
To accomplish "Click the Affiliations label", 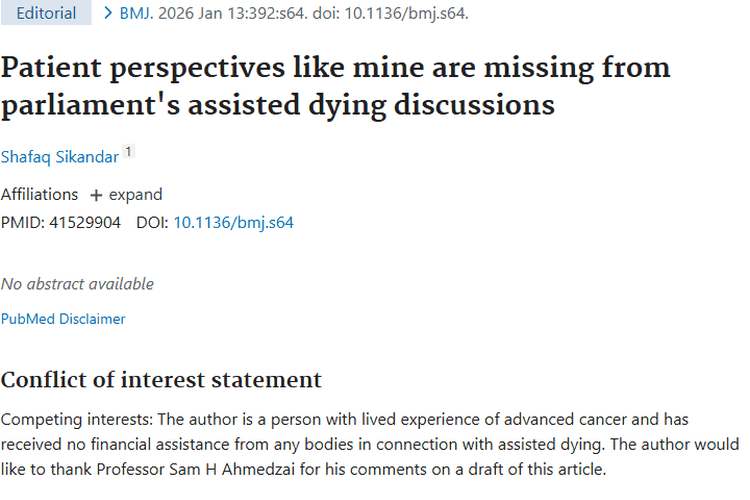I will pyautogui.click(x=39, y=195).
